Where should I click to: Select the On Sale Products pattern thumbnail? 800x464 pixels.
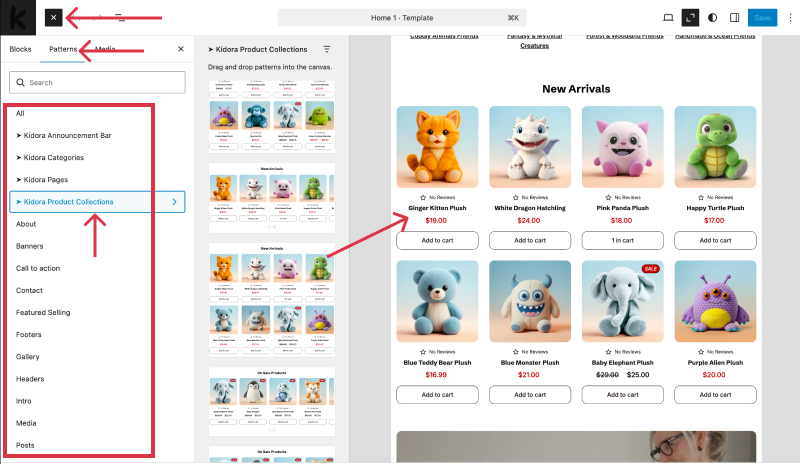[271, 401]
